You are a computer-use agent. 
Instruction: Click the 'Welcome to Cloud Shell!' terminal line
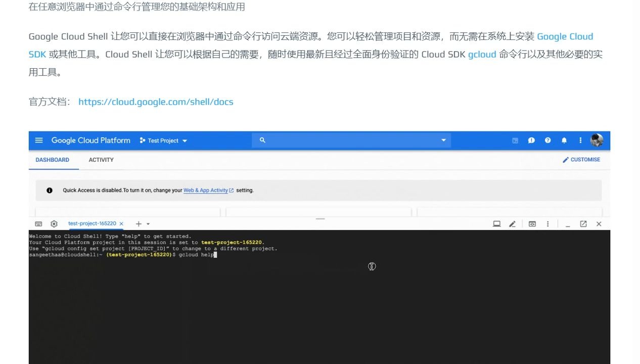click(x=110, y=236)
